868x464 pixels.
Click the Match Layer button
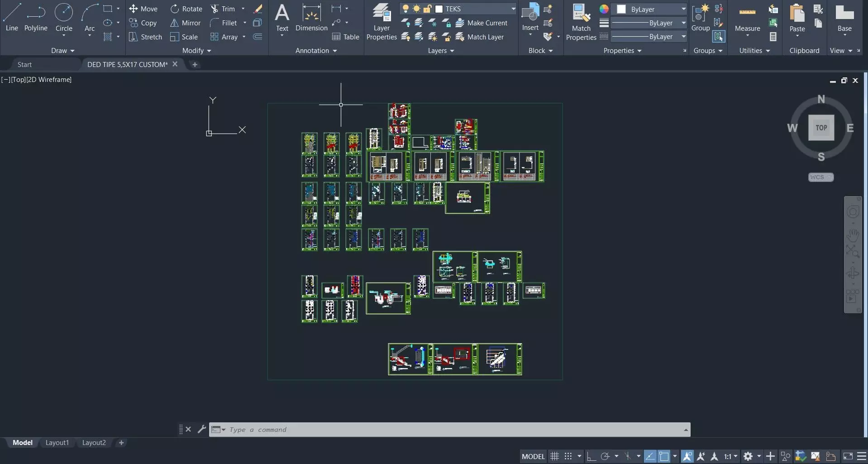tap(480, 37)
